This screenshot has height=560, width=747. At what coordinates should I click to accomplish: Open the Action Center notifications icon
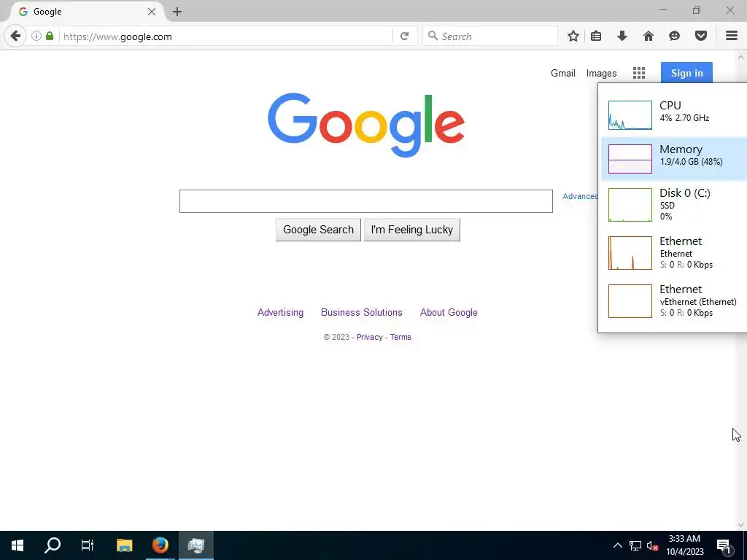pos(724,545)
